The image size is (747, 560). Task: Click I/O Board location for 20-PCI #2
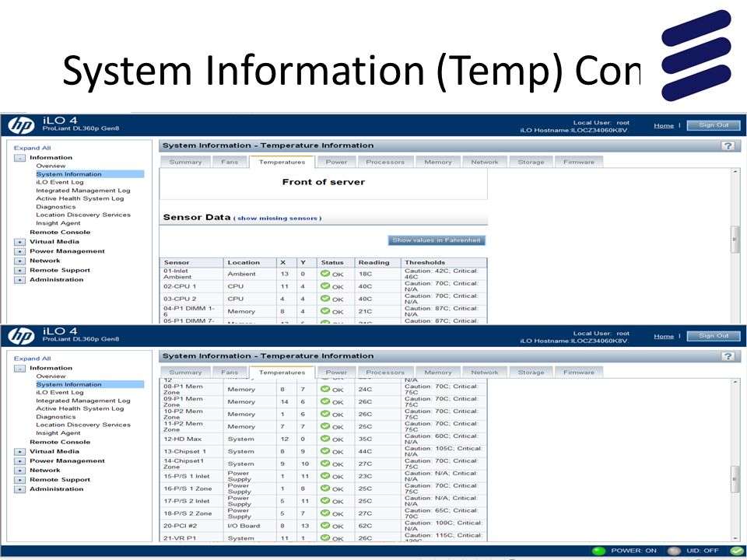coord(244,526)
